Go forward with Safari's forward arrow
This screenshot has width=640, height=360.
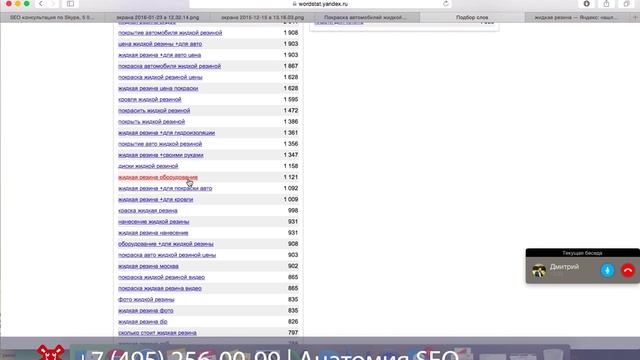pyautogui.click(x=52, y=4)
